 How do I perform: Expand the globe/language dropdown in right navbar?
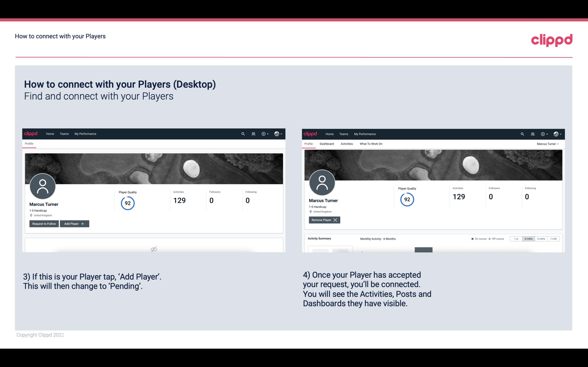(557, 133)
